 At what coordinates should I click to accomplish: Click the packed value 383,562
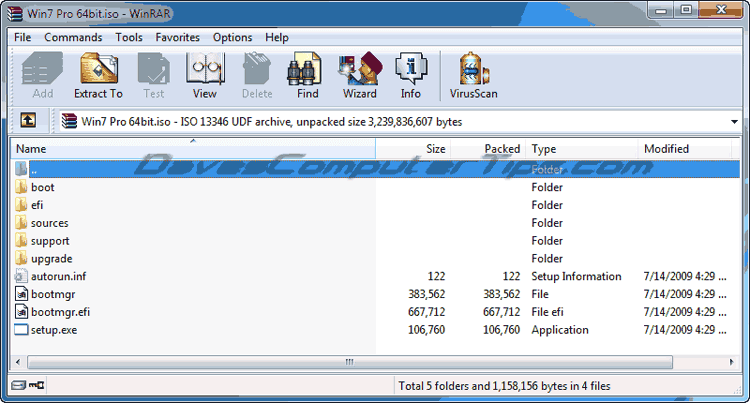[x=501, y=294]
